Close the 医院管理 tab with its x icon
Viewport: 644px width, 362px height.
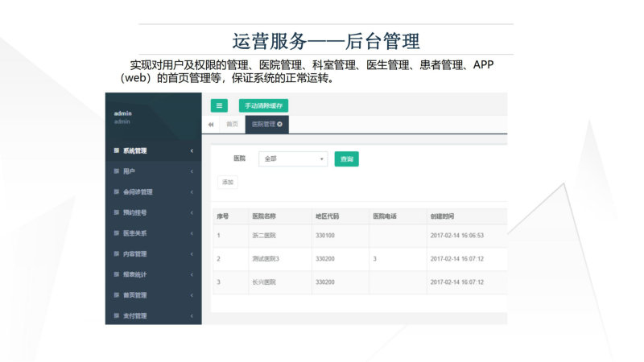(x=279, y=124)
